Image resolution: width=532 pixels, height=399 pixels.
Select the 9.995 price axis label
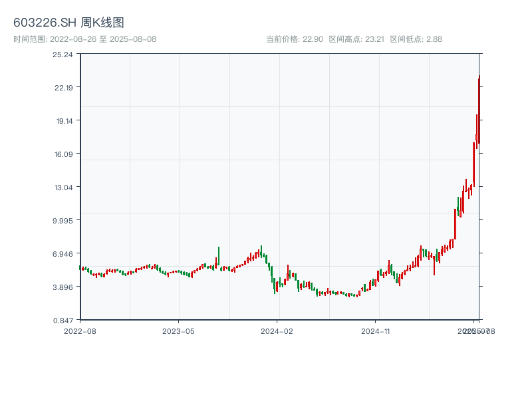coord(63,220)
